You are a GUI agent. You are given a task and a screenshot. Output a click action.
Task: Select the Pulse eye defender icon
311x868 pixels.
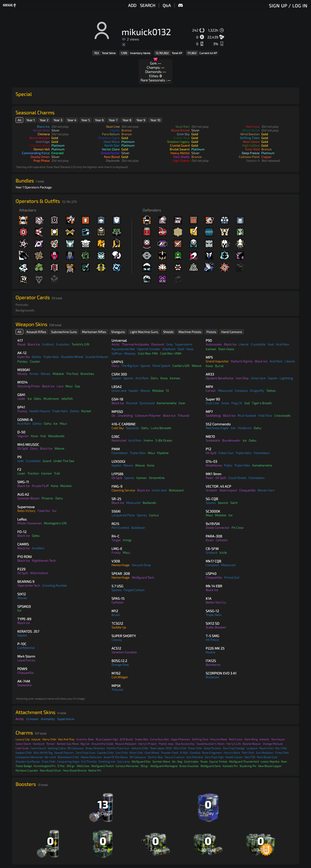(x=209, y=220)
